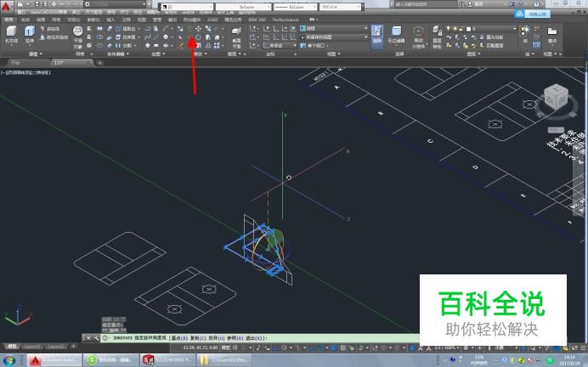Click the Help question-mark icon in the title bar
Viewport: 588px width, 367px height.
[536, 4]
